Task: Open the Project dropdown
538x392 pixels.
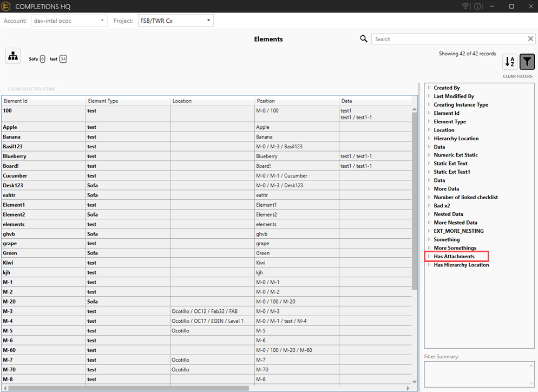Action: [x=175, y=21]
